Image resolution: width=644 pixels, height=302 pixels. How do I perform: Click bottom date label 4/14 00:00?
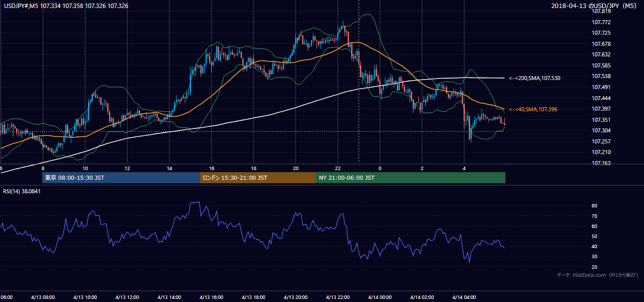380,297
